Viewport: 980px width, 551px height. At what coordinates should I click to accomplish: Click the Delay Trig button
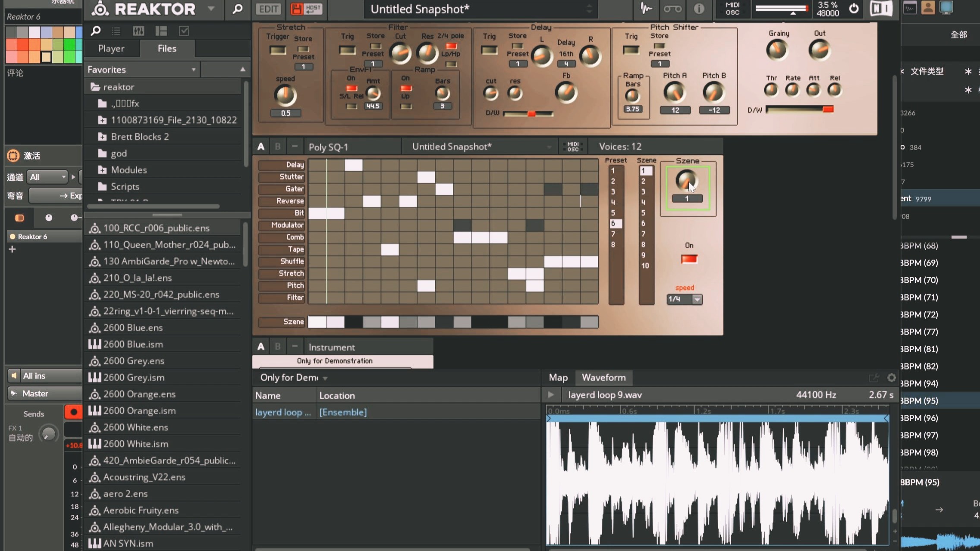click(489, 50)
